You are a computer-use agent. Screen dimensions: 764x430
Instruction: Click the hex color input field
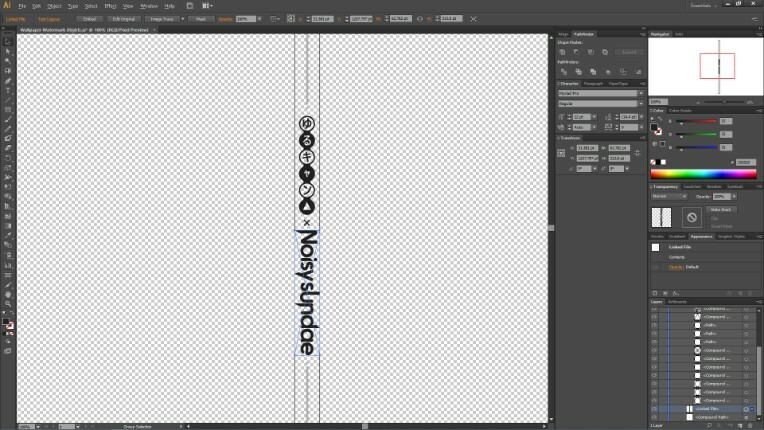pyautogui.click(x=746, y=162)
